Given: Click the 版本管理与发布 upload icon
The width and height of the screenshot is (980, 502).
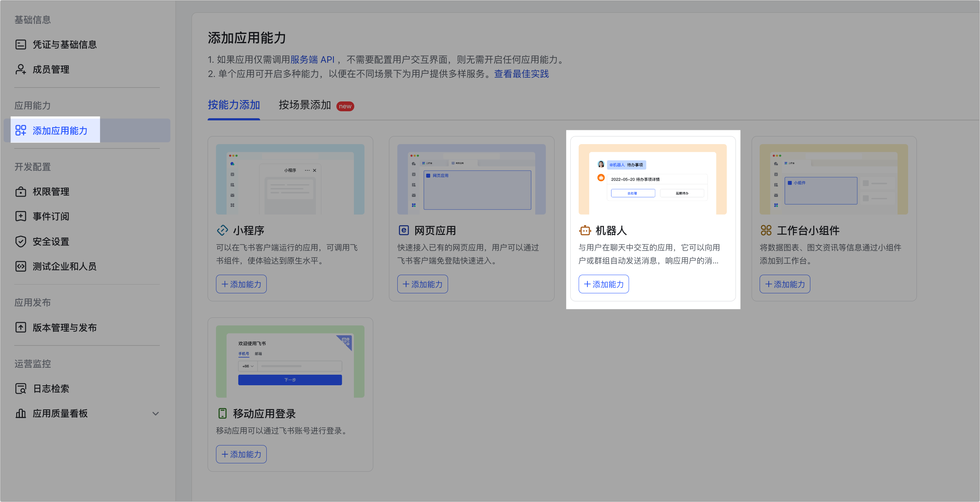Looking at the screenshot, I should [20, 328].
